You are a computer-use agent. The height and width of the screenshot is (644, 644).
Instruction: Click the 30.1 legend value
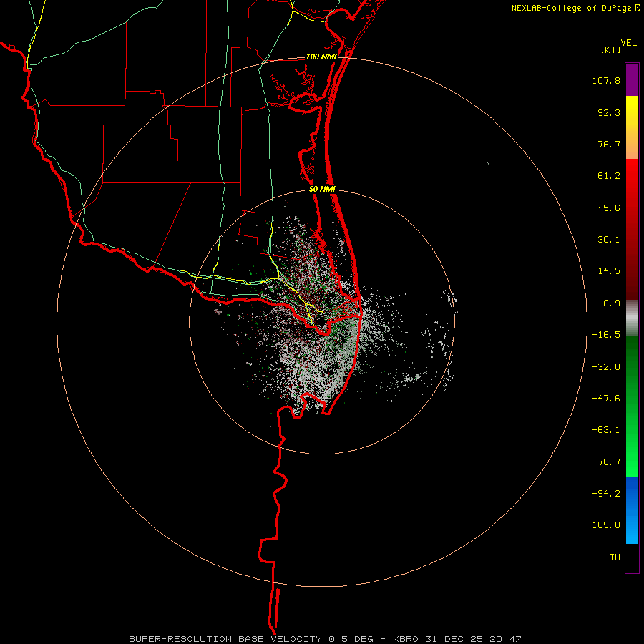coord(609,240)
